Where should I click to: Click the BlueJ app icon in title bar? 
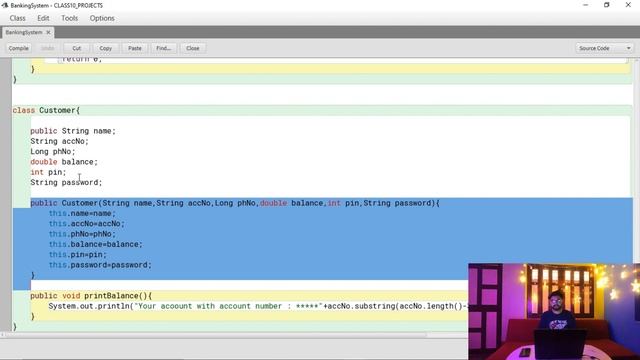point(5,5)
